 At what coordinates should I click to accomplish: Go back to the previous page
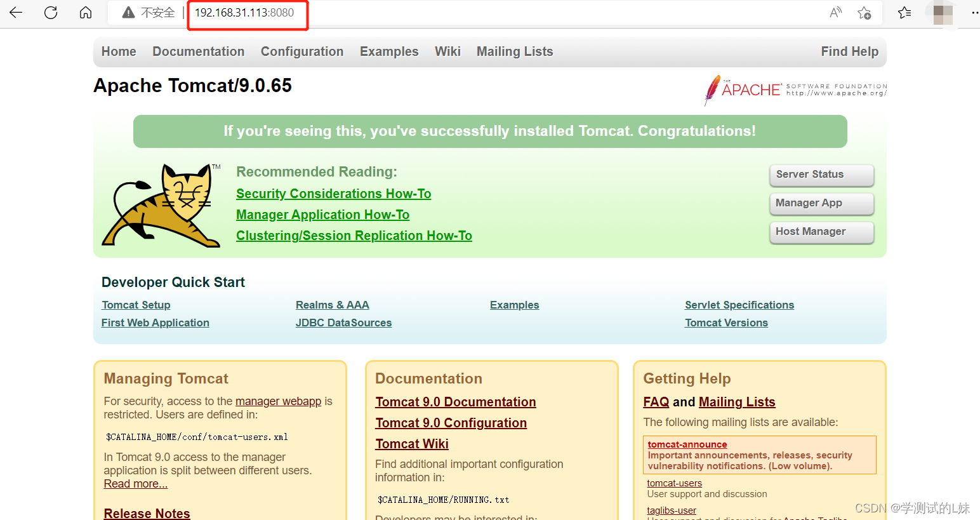pyautogui.click(x=16, y=13)
